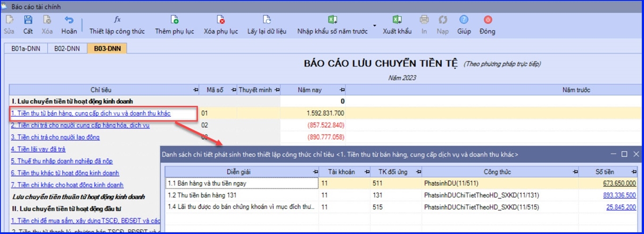Minimize the detail list window
Image resolution: width=644 pixels, height=234 pixels.
[x=613, y=154]
